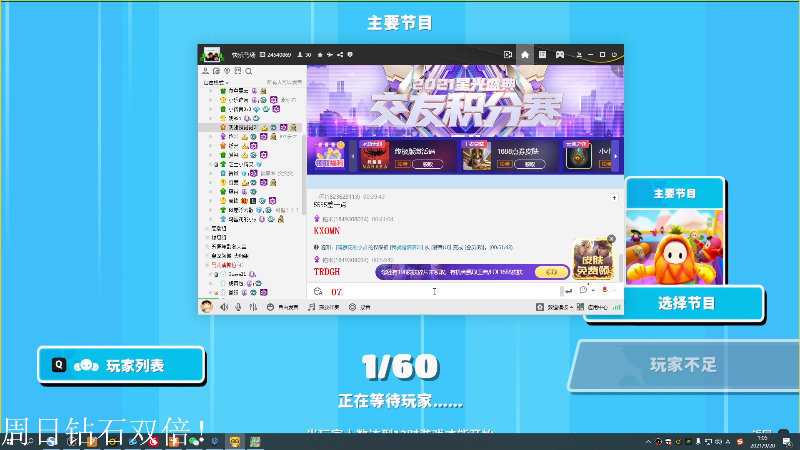Click the font style icon left of chat input
800x450 pixels.
(x=318, y=291)
